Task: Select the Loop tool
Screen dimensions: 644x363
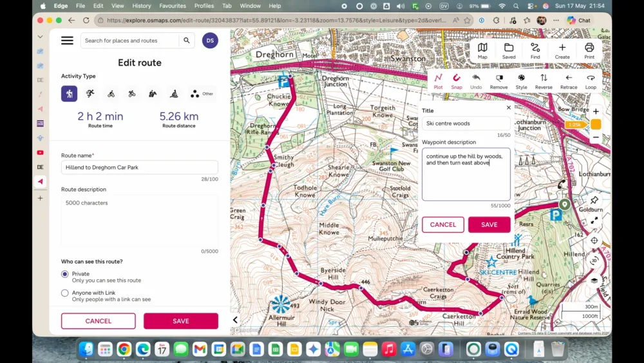Action: (x=591, y=81)
